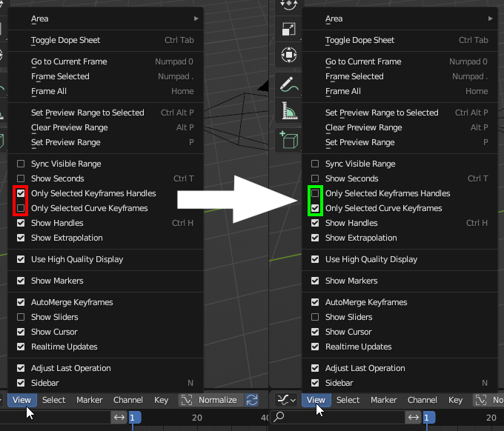
Task: Choose Set Preview Range to Selected, left menu
Action: click(x=105, y=113)
